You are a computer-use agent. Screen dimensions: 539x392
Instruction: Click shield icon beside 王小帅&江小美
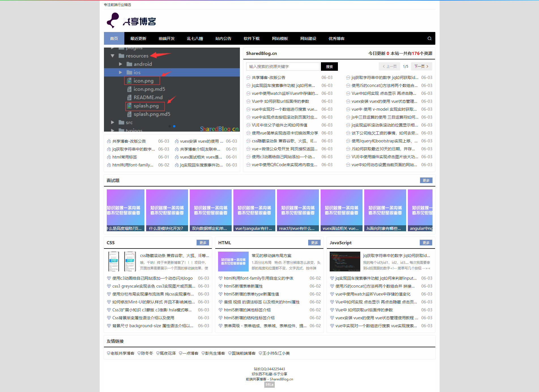(x=260, y=353)
